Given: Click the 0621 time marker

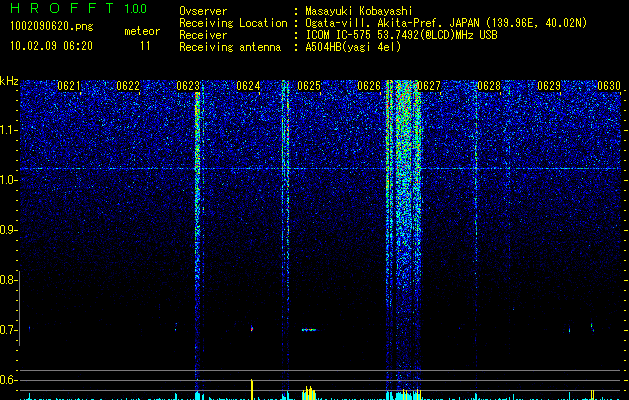Looking at the screenshot, I should 69,86.
